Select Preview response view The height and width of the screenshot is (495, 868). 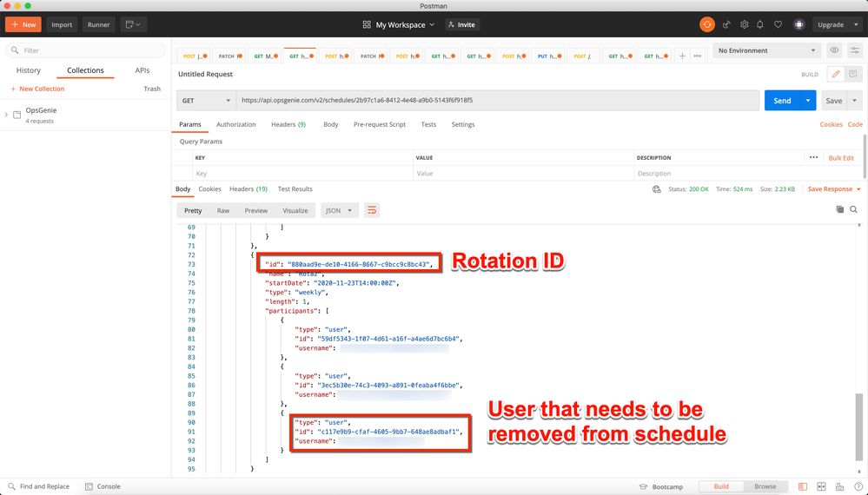click(255, 211)
